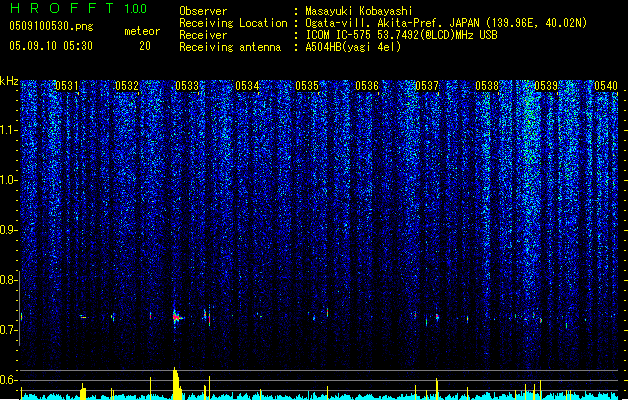Click the HROFFT 1.0.0 title text
The width and height of the screenshot is (629, 400).
tap(79, 8)
